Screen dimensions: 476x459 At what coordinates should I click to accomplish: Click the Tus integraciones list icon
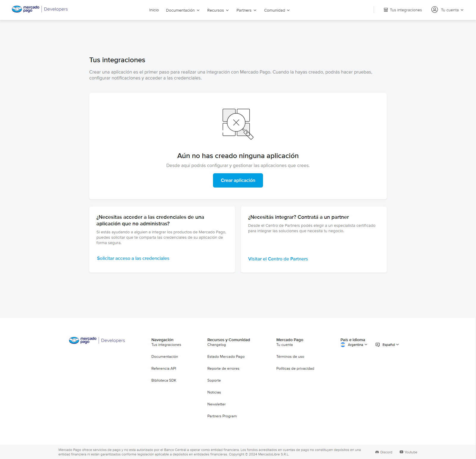(x=386, y=10)
